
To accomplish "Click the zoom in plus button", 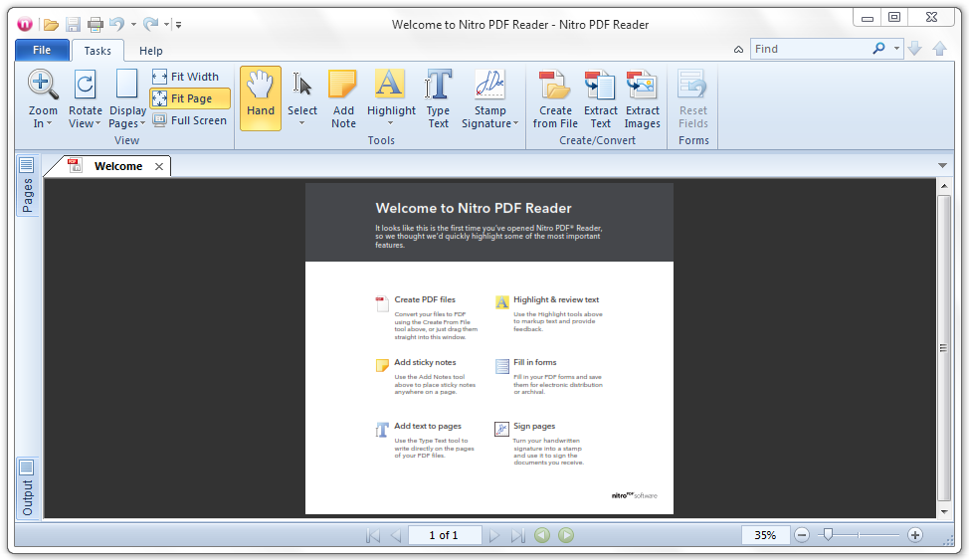I will (915, 535).
